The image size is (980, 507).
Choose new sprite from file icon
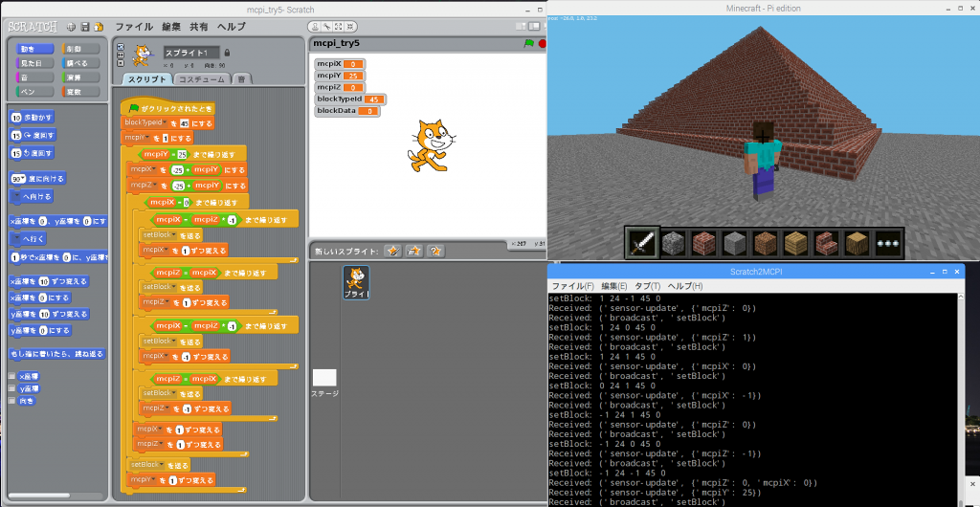click(413, 251)
